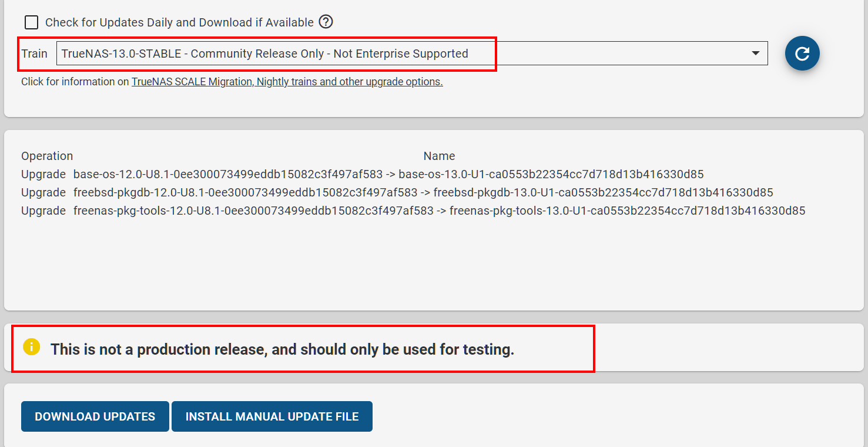Click DOWNLOAD UPDATES button
The width and height of the screenshot is (868, 447).
[x=95, y=416]
